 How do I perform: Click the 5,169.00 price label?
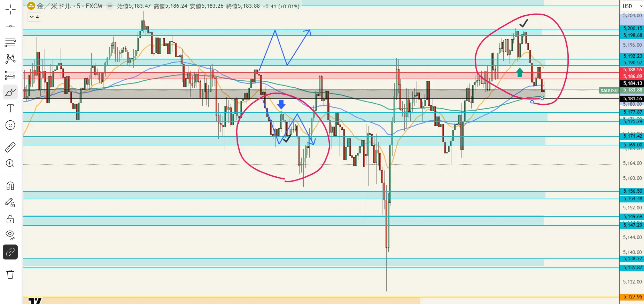(633, 145)
